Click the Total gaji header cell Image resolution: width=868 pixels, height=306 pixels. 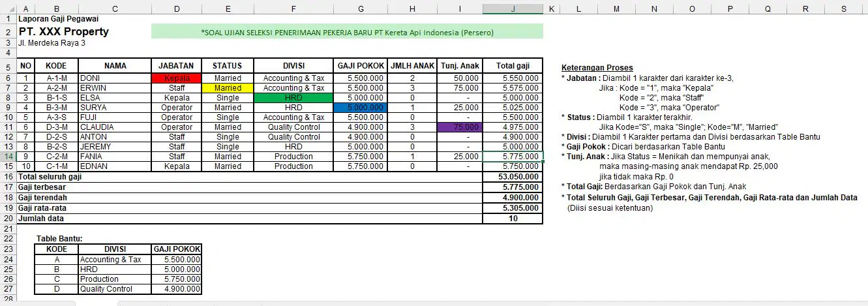513,66
